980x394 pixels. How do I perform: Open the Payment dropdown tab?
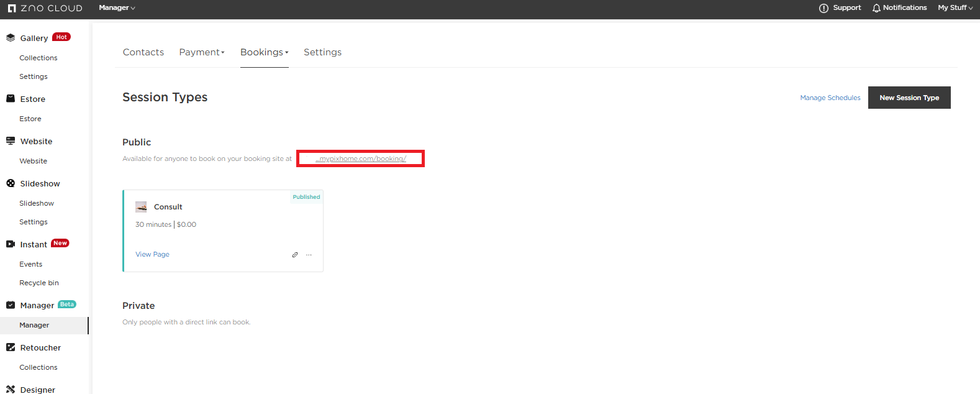point(202,52)
